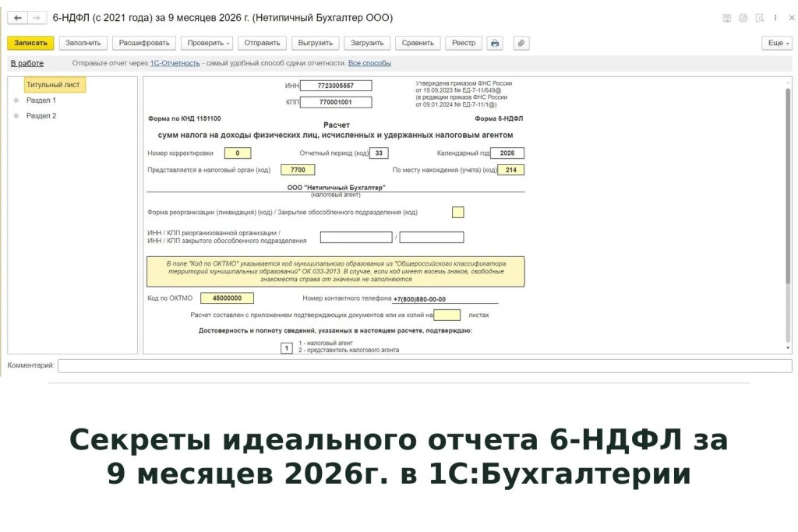
Task: Click the Отправить button
Action: [x=262, y=44]
